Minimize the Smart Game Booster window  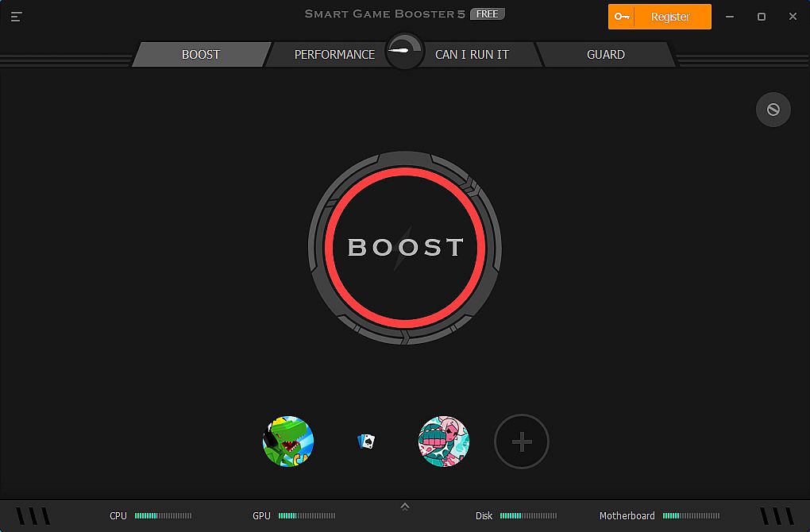click(730, 17)
